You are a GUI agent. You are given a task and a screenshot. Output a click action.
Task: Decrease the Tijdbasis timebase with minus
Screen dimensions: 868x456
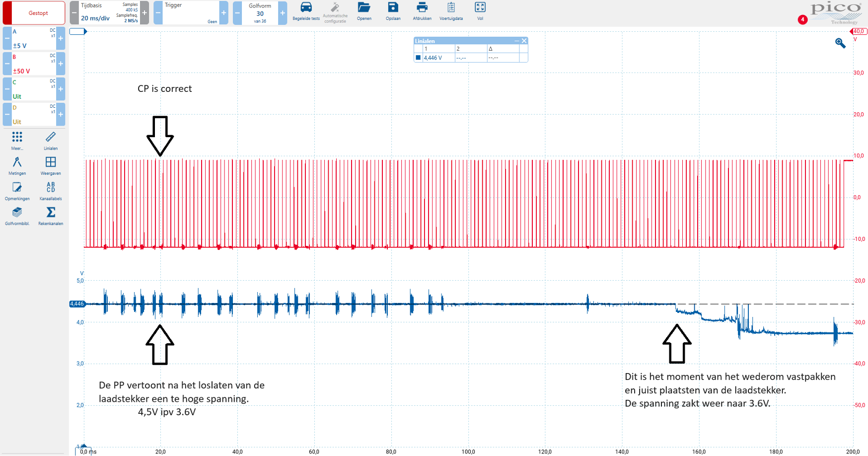click(74, 13)
